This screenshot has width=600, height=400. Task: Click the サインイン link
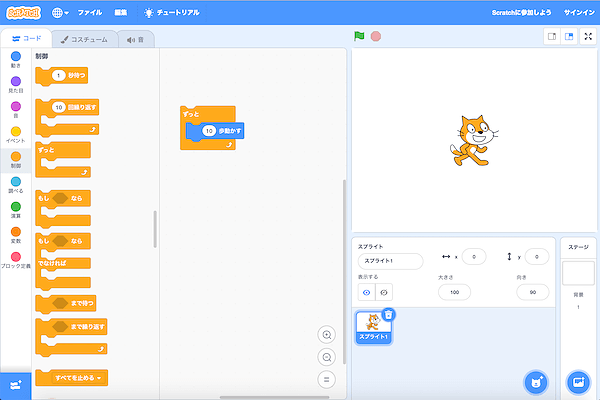point(578,13)
